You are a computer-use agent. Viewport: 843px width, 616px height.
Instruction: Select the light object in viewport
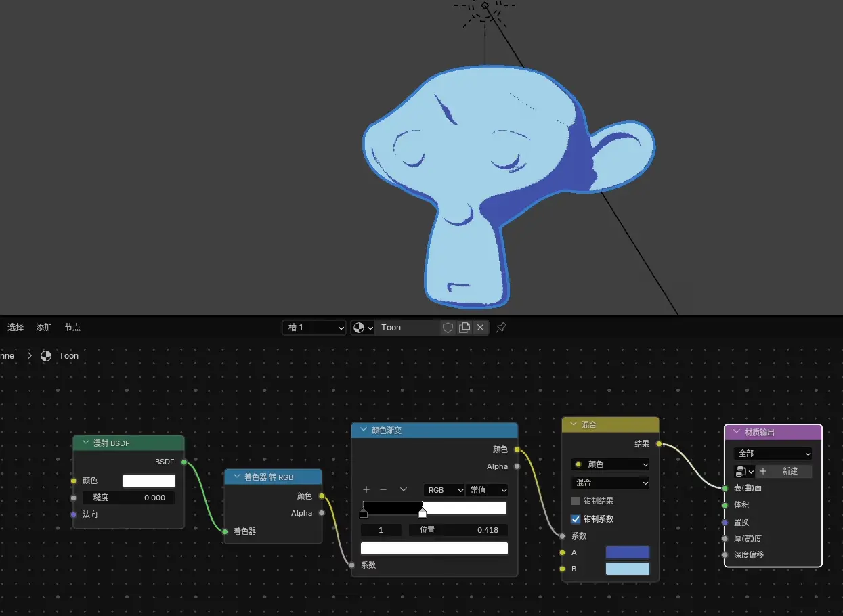485,6
